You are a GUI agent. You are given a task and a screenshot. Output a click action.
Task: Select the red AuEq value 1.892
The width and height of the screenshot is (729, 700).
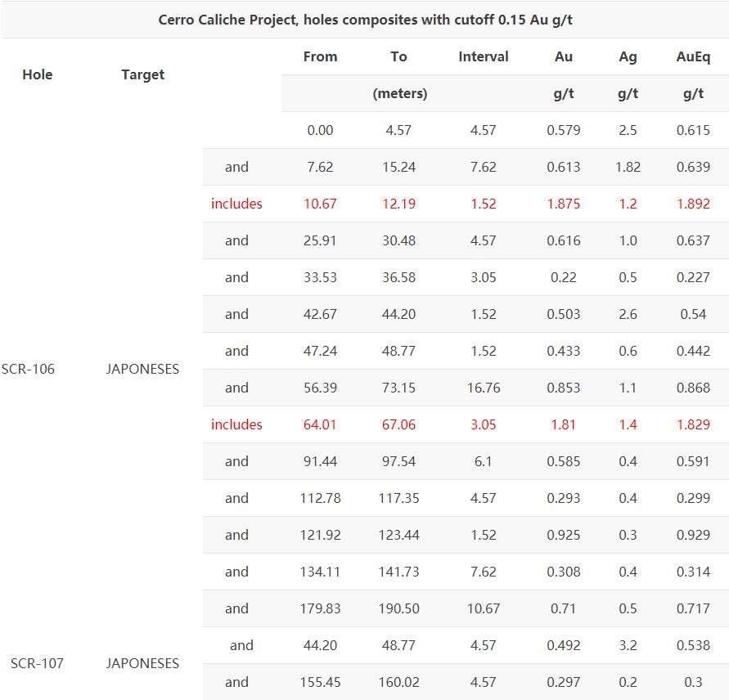click(x=693, y=204)
